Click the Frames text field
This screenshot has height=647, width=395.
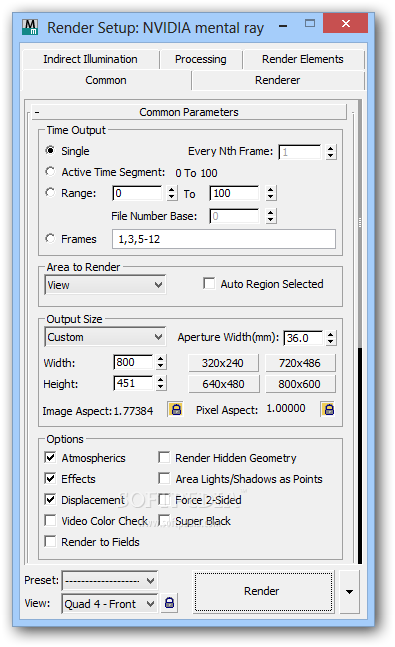tap(224, 239)
